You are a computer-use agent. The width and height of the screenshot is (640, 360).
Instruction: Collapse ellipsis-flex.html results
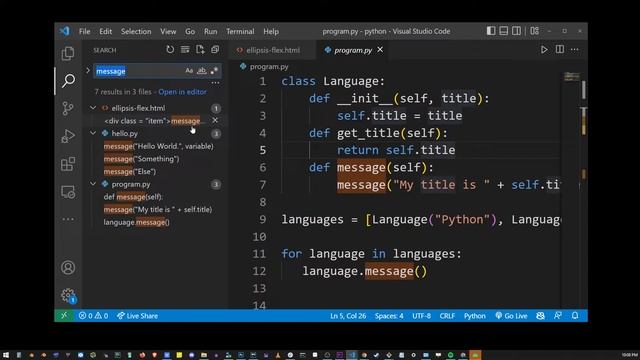point(93,108)
